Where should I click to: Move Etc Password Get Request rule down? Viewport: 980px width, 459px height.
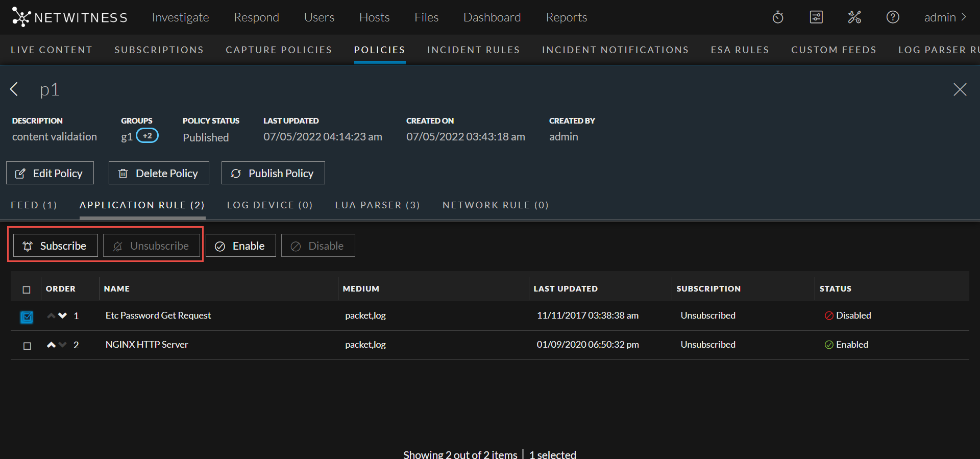(63, 316)
